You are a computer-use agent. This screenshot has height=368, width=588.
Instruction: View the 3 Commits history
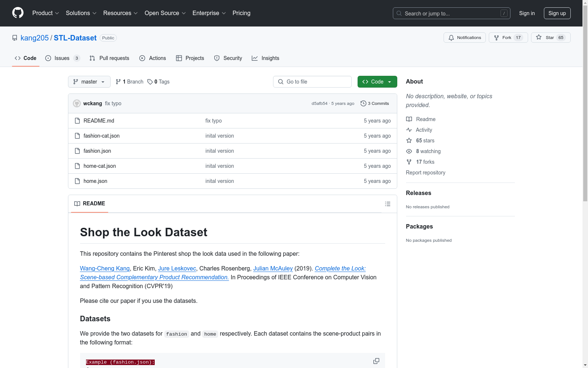[375, 103]
